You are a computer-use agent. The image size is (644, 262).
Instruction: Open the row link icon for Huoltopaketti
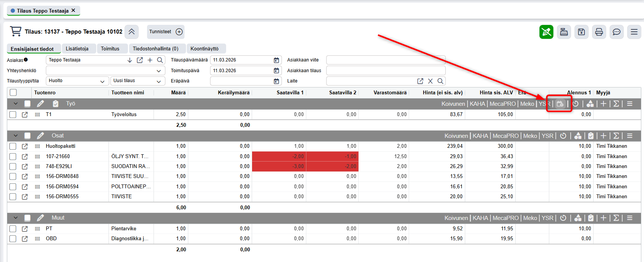pos(25,146)
